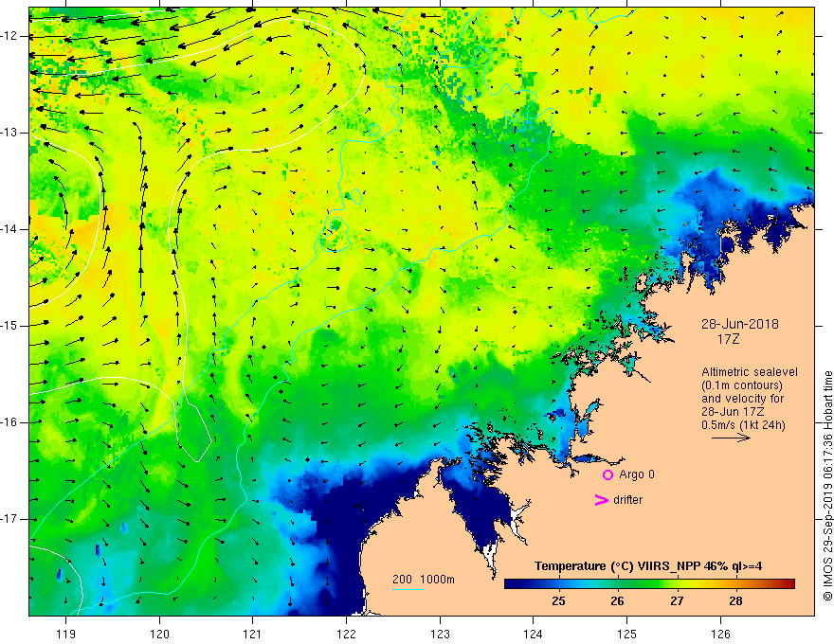Click the 'Temperature (°C) VIIRS_NPP 46% ql>=4' title
Screen dimensions: 834x644
click(648, 566)
